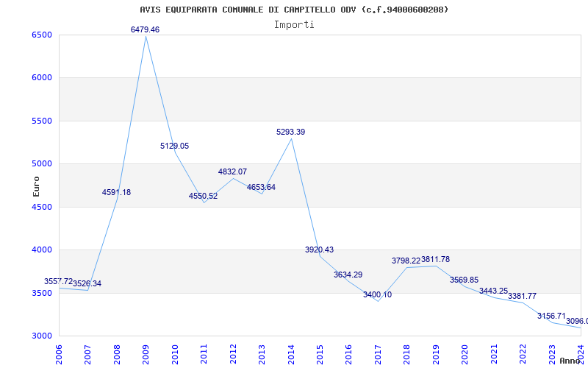Click the Importi subtitle

point(294,24)
